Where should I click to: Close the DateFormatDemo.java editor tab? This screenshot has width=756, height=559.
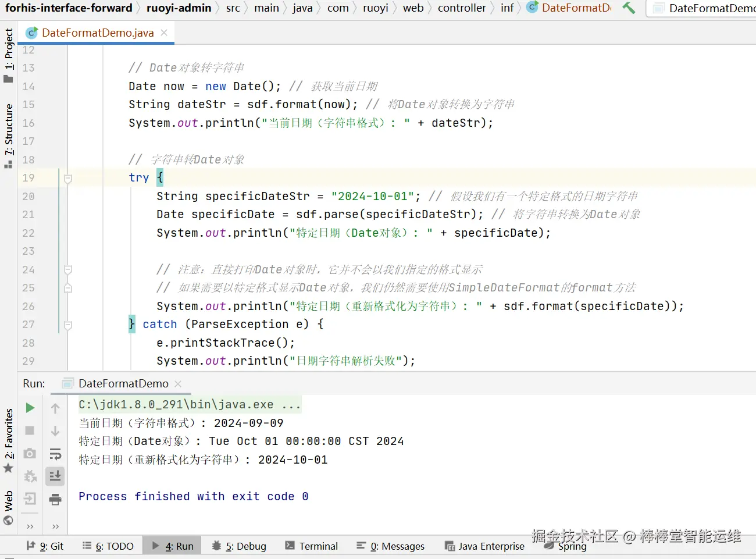tap(164, 33)
